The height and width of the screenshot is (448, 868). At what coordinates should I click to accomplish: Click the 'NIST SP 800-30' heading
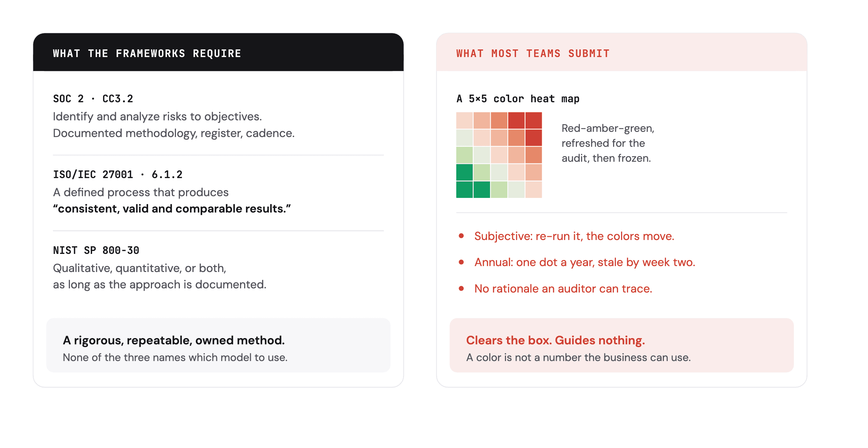click(96, 250)
